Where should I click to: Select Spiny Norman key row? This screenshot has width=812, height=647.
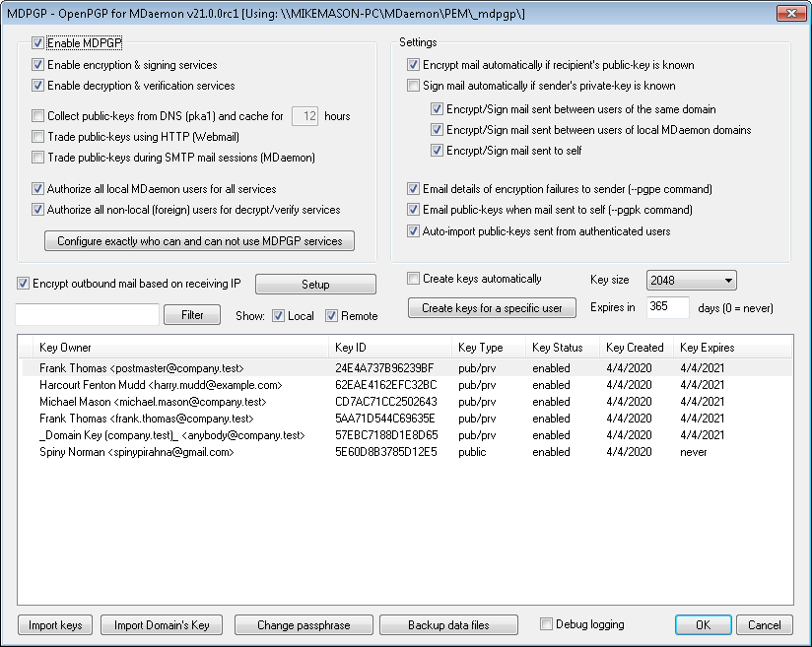coord(136,452)
